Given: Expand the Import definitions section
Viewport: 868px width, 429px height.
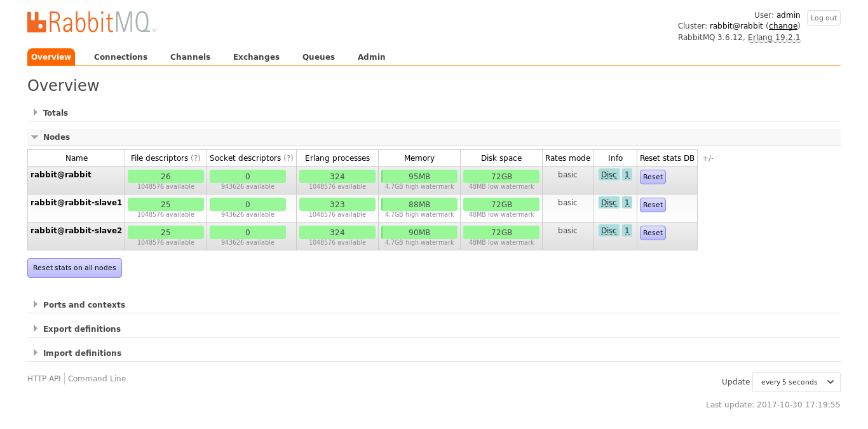Looking at the screenshot, I should (82, 353).
